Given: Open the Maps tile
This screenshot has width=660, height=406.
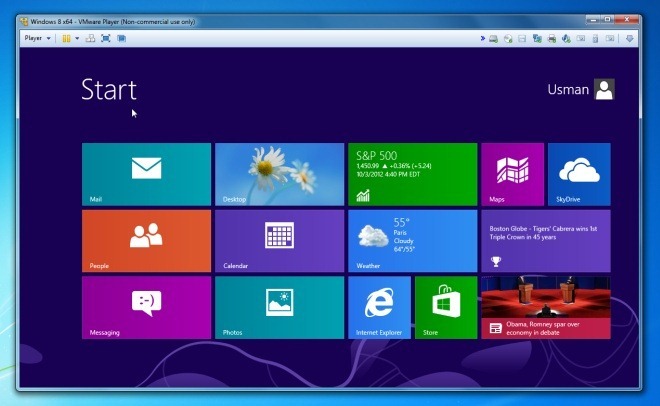Looking at the screenshot, I should click(x=512, y=174).
